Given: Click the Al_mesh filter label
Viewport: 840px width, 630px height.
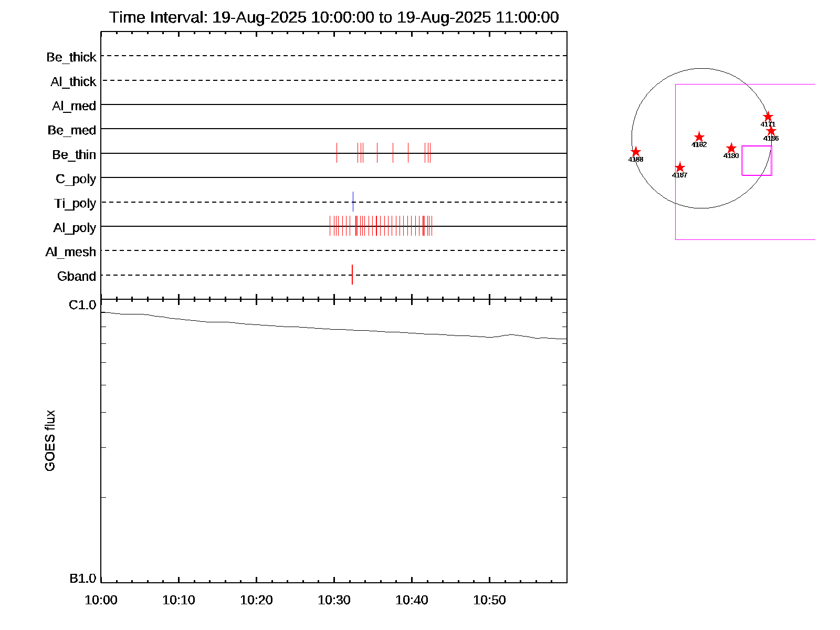Looking at the screenshot, I should 71,252.
